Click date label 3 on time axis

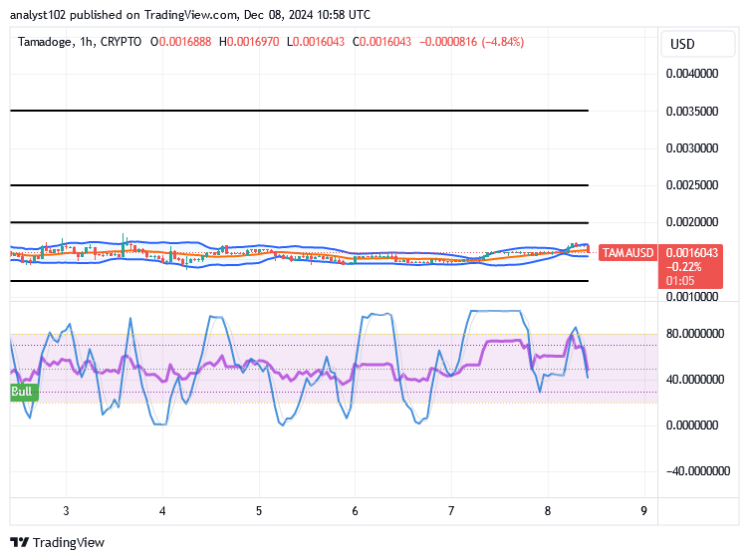point(66,511)
